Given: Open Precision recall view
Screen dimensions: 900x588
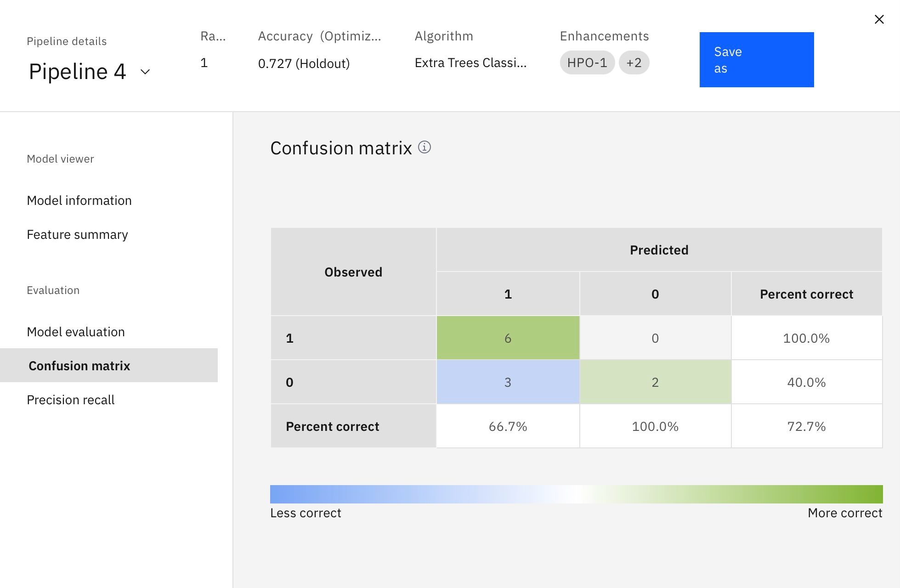Looking at the screenshot, I should (x=70, y=400).
